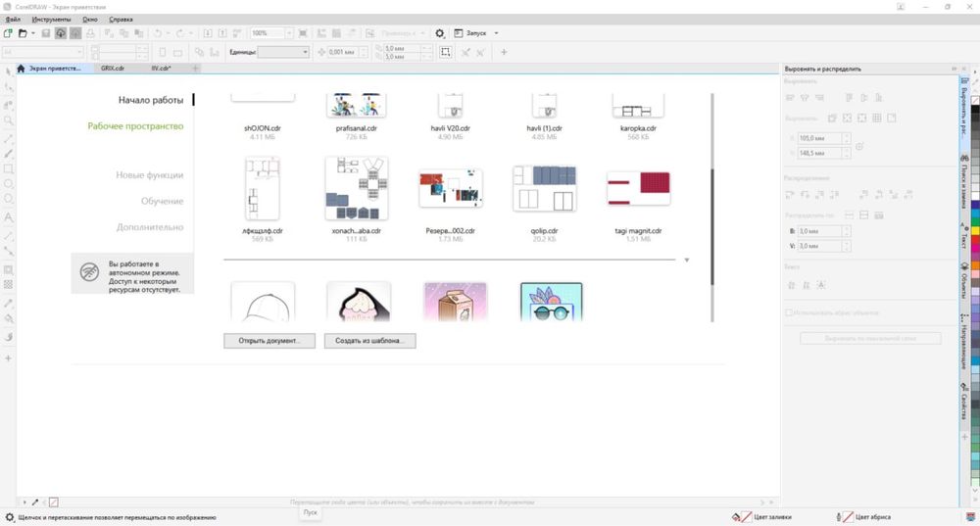Switch to GRIX.cdr document tab
Screen dimensions: 980x526
(x=113, y=69)
